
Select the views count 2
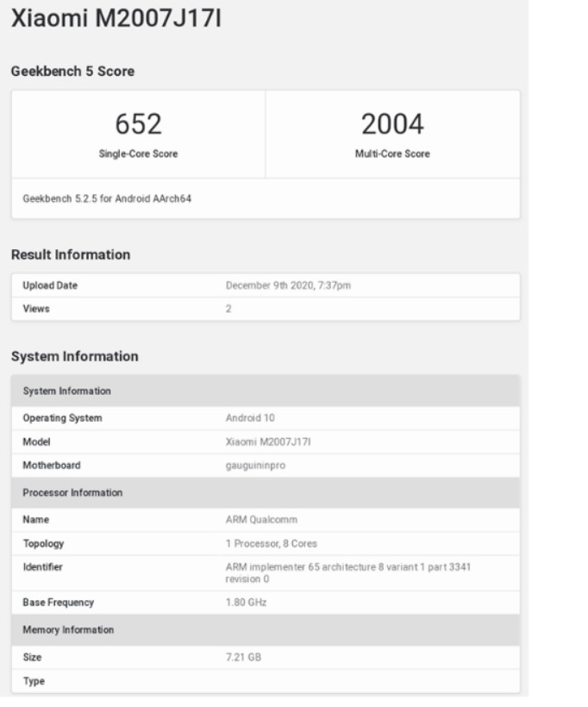(x=228, y=309)
